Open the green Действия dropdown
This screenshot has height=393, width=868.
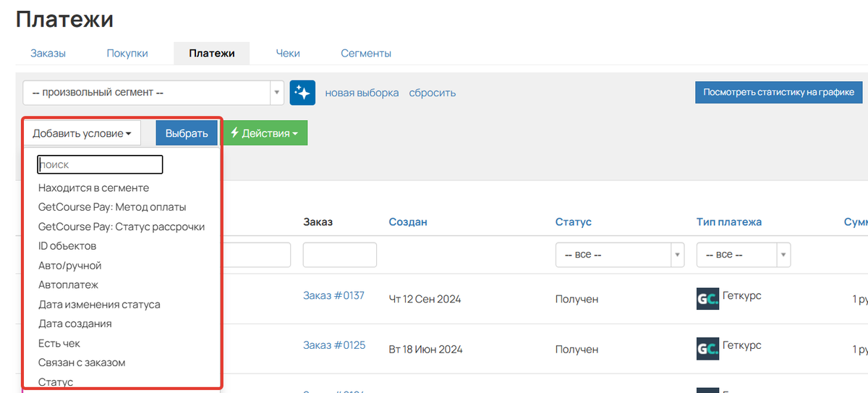coord(265,133)
